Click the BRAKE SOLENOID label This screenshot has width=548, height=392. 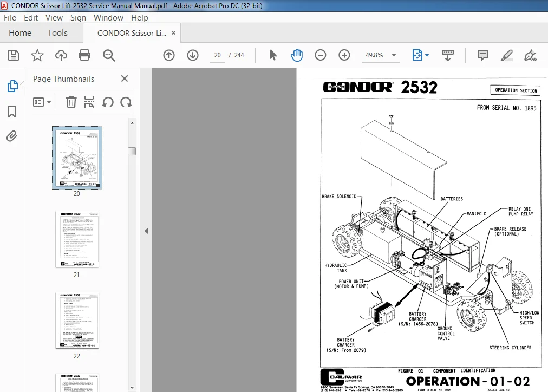(339, 197)
